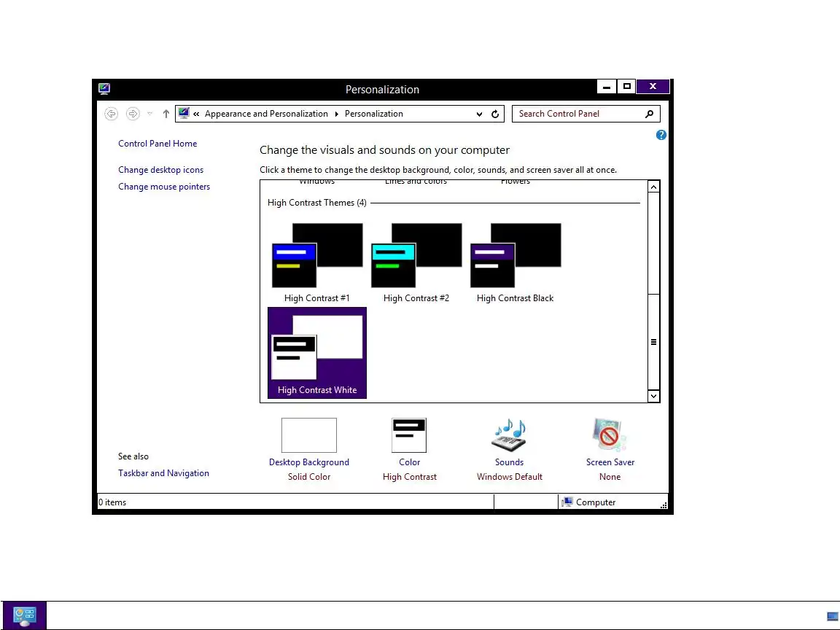Viewport: 840px width, 630px height.
Task: Select the High Contrast #2 theme
Action: coord(416,263)
